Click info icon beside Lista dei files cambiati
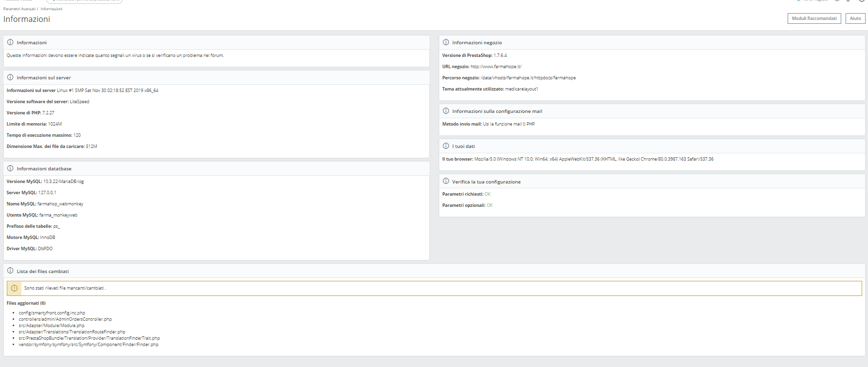 [10, 271]
